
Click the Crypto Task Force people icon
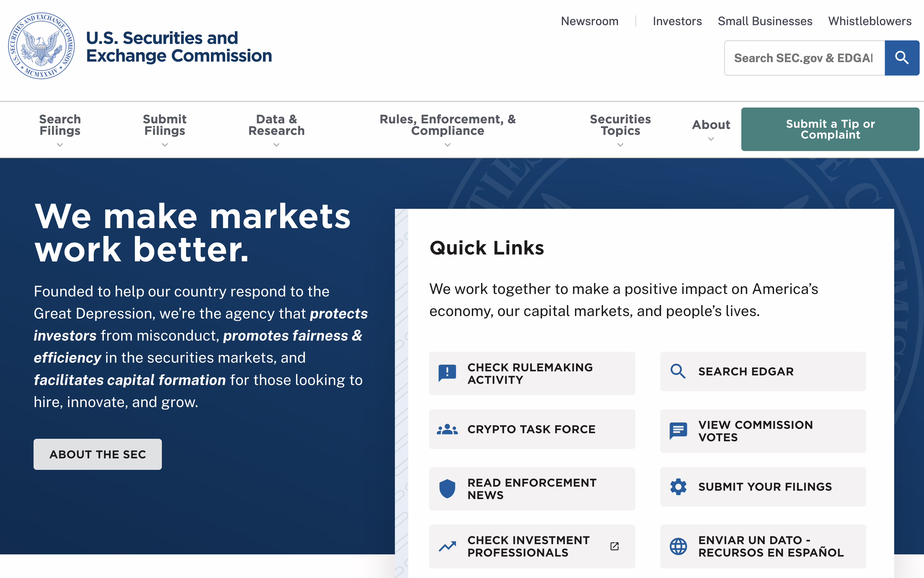pos(447,429)
